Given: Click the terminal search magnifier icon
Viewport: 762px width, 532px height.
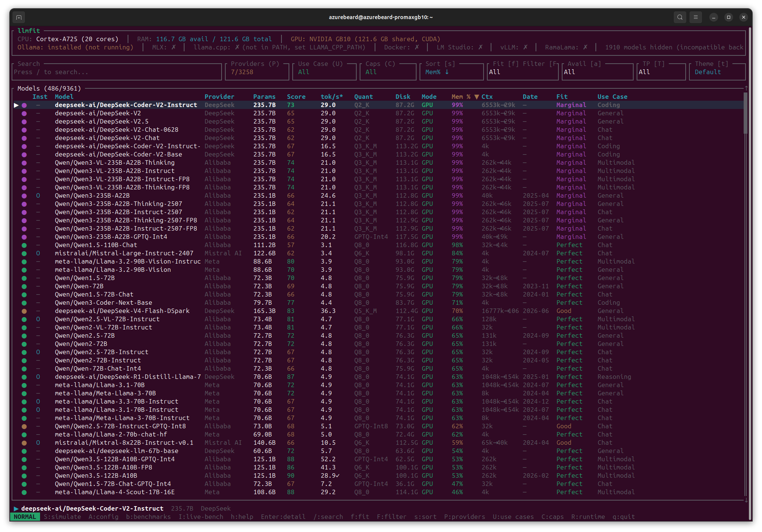Looking at the screenshot, I should pos(680,17).
